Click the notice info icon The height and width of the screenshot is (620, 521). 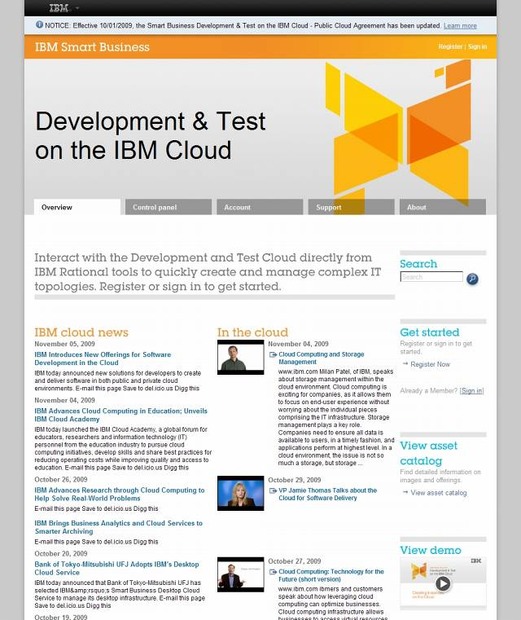pos(39,25)
